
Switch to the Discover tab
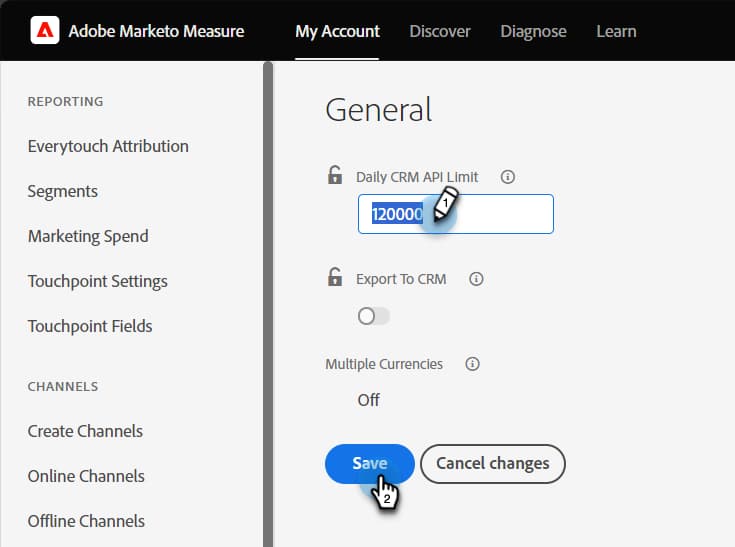point(440,31)
